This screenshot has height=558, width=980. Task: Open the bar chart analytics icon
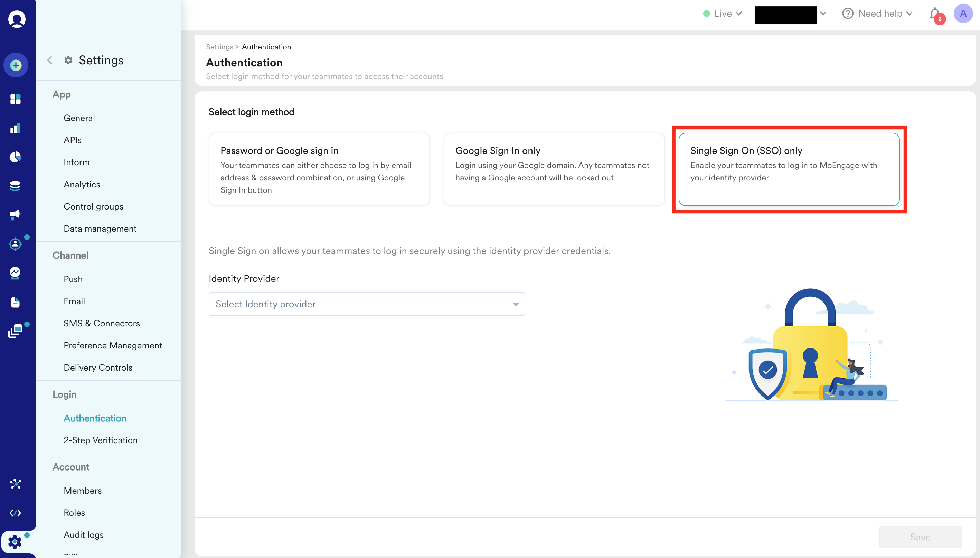tap(15, 128)
